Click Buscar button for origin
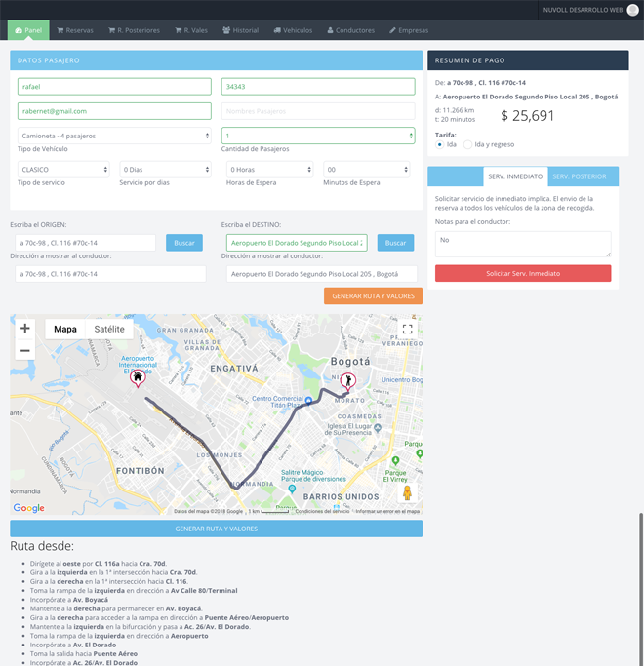 point(184,243)
